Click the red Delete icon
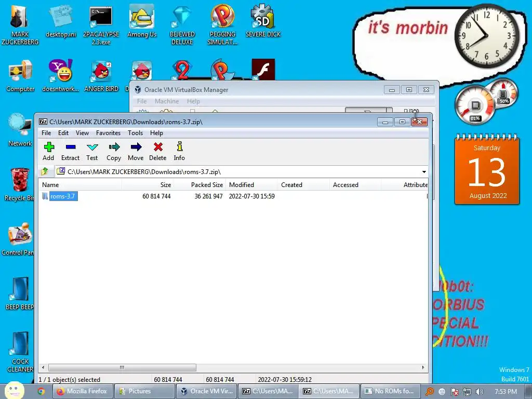The height and width of the screenshot is (399, 532). (158, 151)
